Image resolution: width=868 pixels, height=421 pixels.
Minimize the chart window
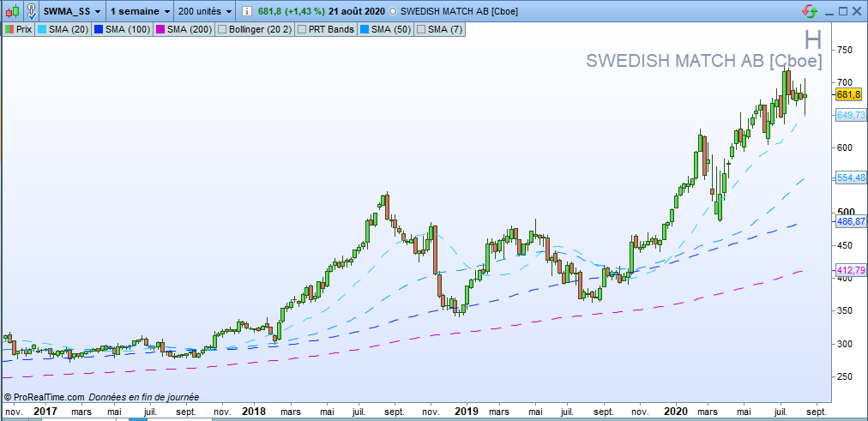coord(829,12)
